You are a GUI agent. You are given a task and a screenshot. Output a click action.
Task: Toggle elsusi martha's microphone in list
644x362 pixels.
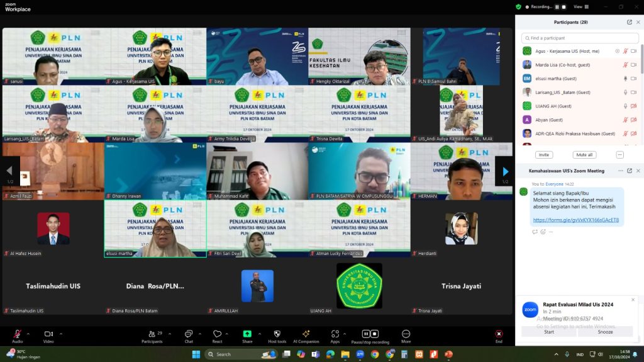[x=625, y=79]
